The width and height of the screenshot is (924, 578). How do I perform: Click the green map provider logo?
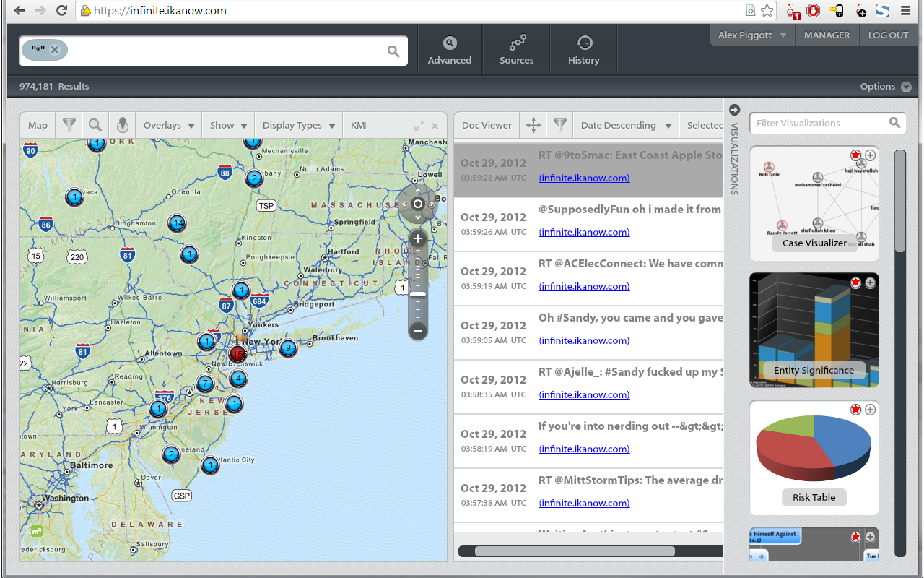coord(36,531)
